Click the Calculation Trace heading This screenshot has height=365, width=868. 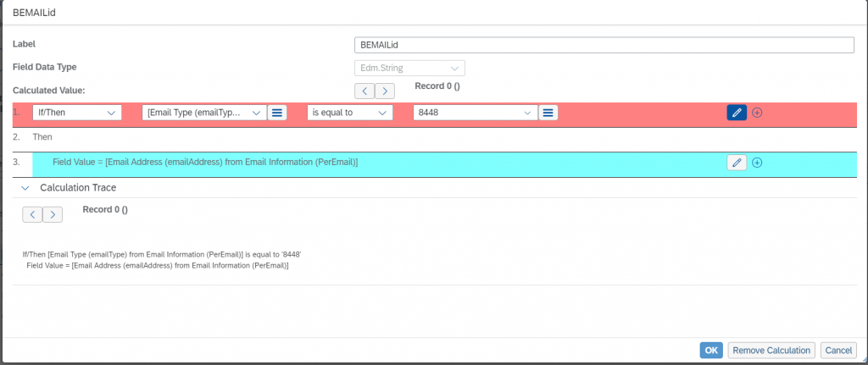[78, 188]
